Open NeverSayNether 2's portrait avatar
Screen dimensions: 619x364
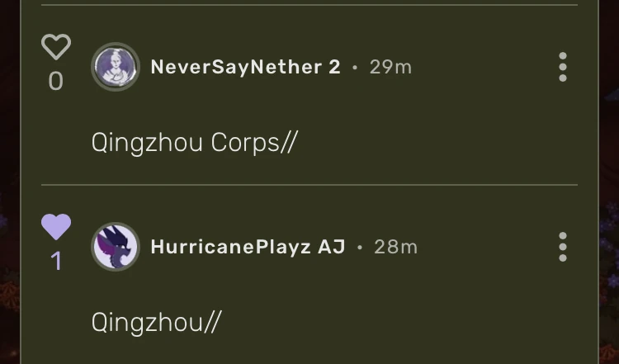[116, 67]
